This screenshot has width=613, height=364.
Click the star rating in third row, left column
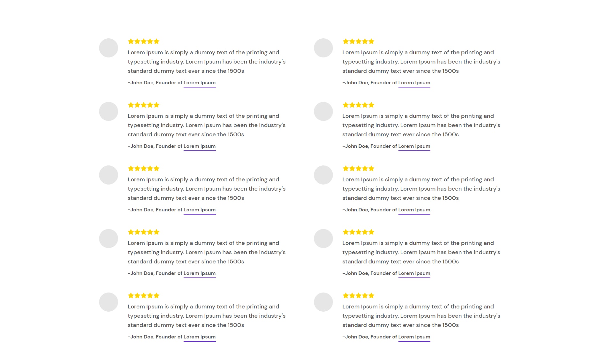(144, 169)
